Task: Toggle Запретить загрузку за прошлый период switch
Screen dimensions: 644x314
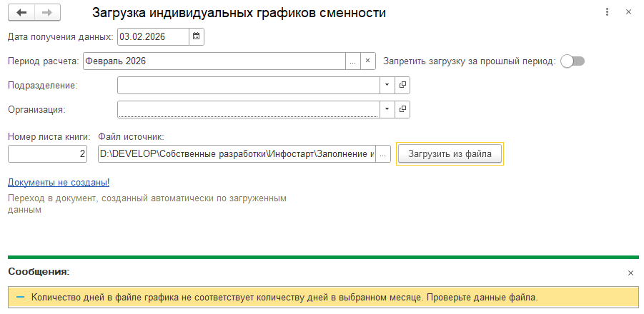Action: pyautogui.click(x=573, y=61)
